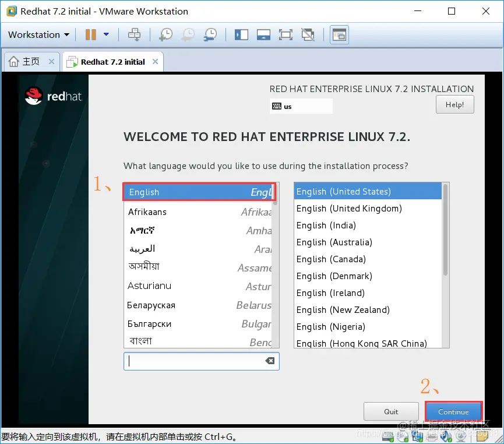Choose English (United States) locale
The width and height of the screenshot is (504, 444).
click(368, 191)
